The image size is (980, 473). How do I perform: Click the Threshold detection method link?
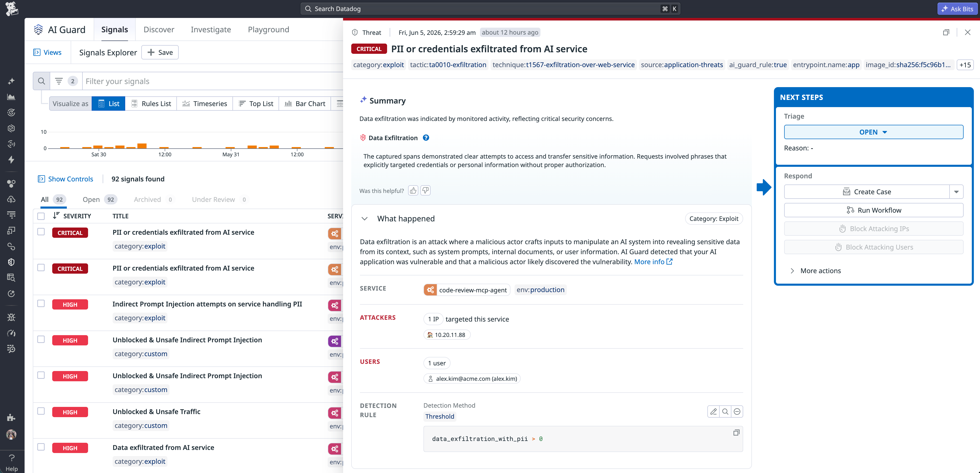tap(439, 416)
